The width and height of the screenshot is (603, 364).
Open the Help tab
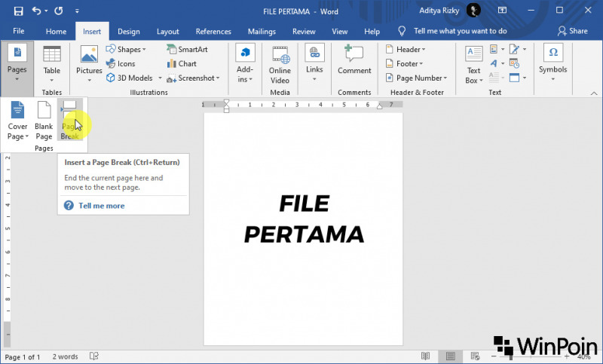[x=372, y=32]
